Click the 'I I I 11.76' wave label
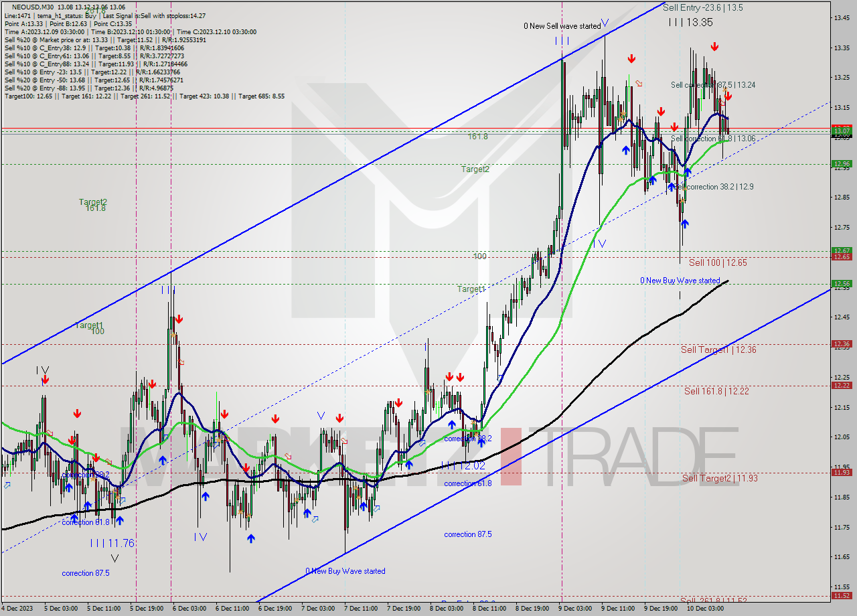 [112, 543]
